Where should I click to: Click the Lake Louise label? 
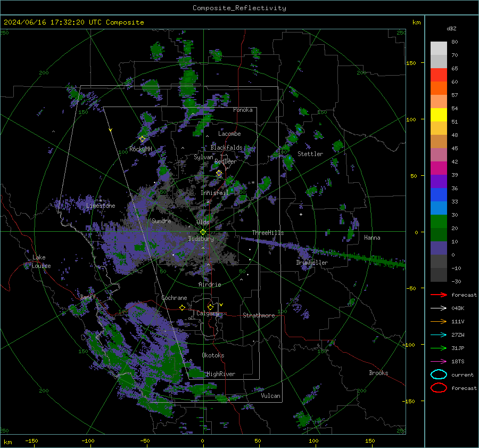pyautogui.click(x=41, y=262)
